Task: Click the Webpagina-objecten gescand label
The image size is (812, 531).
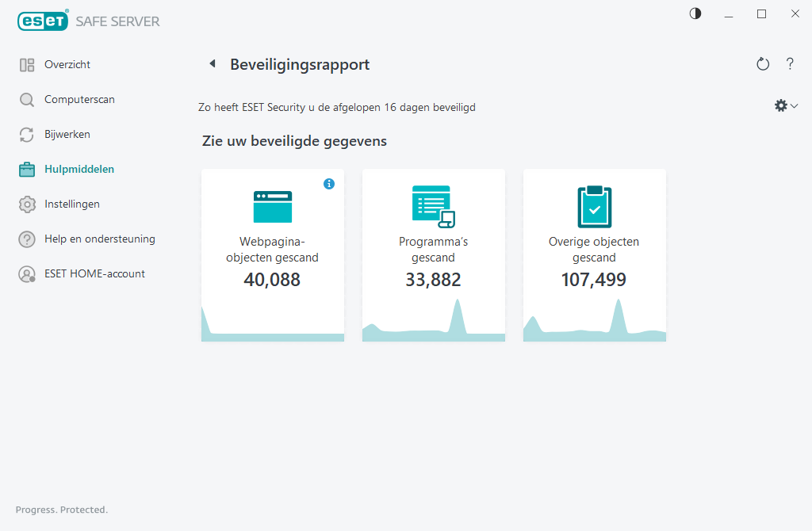Action: click(273, 250)
